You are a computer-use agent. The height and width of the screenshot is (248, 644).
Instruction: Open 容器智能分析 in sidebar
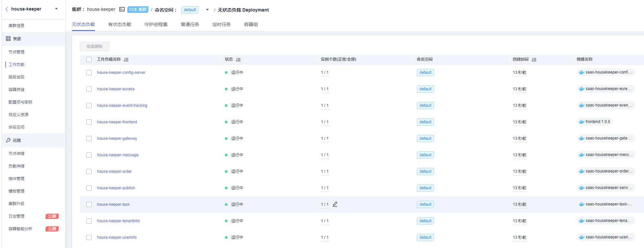[x=20, y=229]
